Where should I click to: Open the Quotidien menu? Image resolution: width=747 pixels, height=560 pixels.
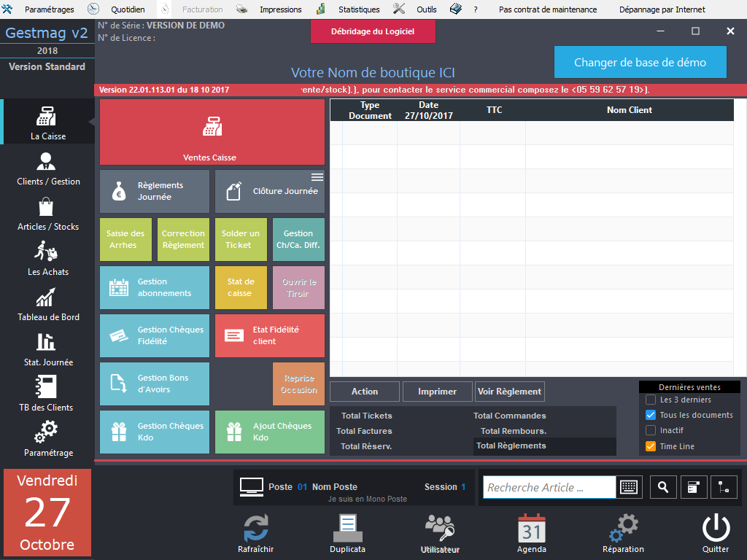point(128,9)
